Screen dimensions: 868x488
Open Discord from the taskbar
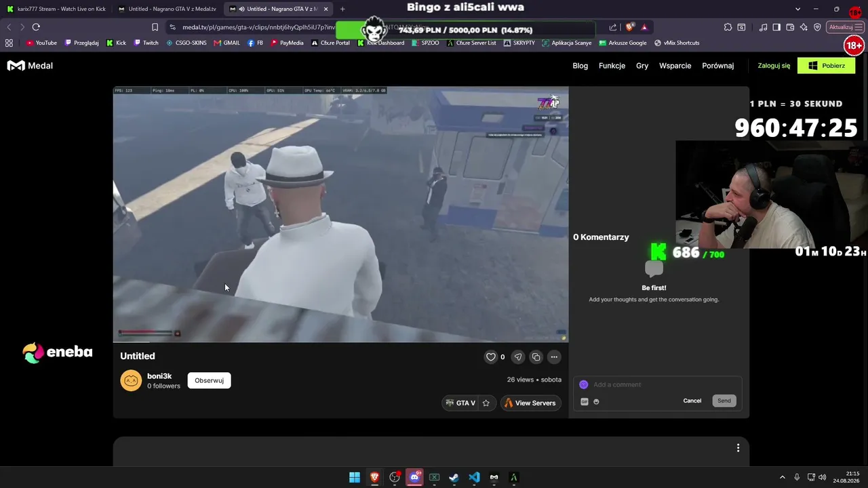tap(414, 477)
